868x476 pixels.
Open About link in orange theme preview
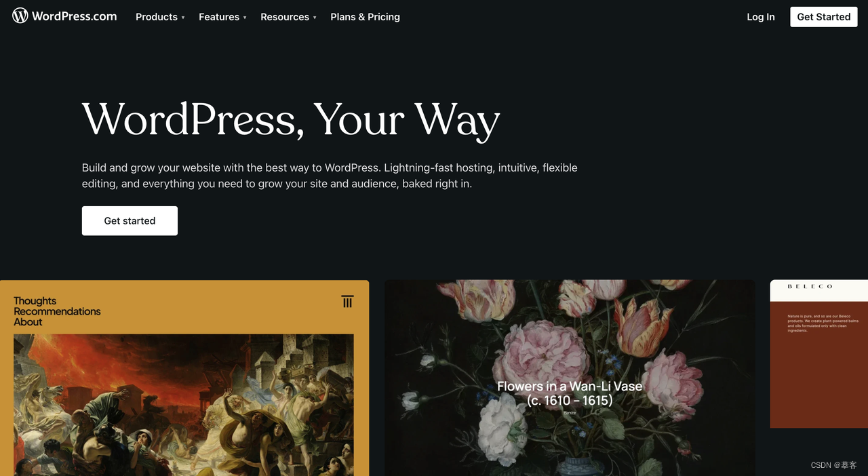(28, 322)
